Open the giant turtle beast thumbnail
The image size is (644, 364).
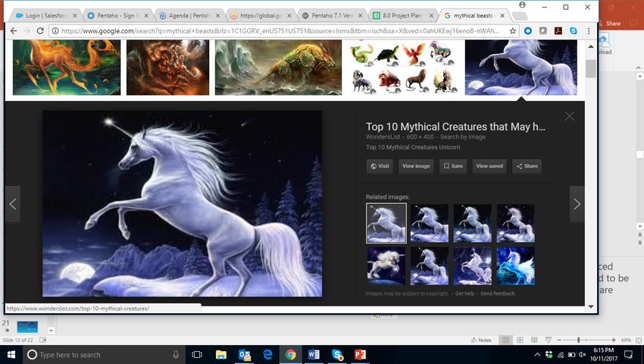(278, 67)
